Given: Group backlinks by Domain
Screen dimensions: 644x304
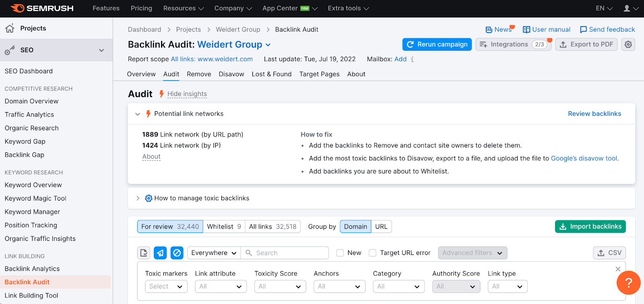Looking at the screenshot, I should point(355,226).
